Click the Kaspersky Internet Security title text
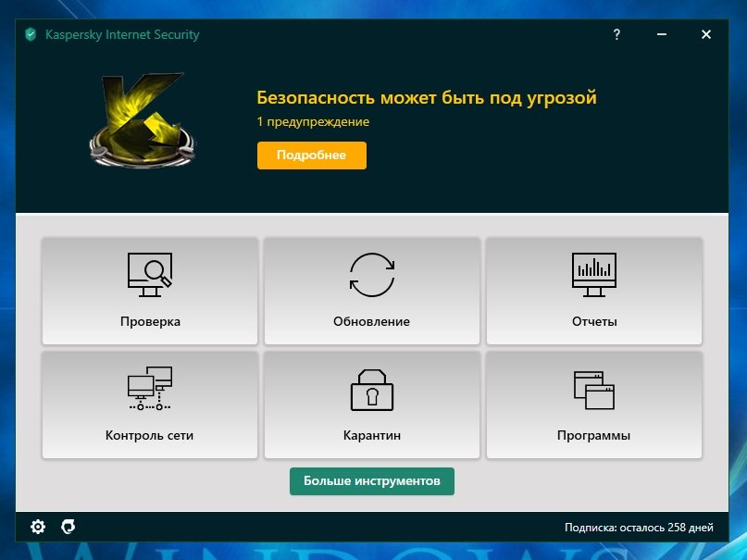Viewport: 747px width, 560px height. click(x=122, y=35)
